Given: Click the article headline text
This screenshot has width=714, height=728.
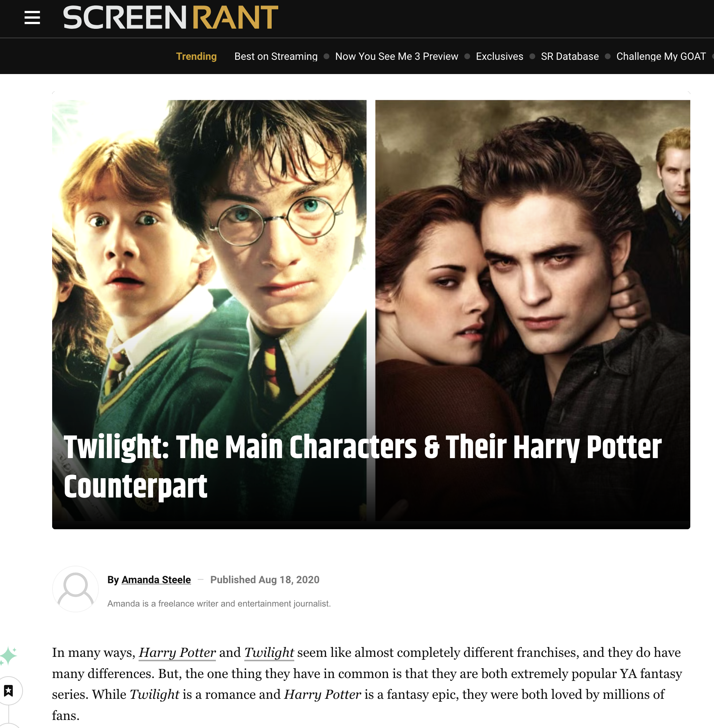Looking at the screenshot, I should 362,466.
